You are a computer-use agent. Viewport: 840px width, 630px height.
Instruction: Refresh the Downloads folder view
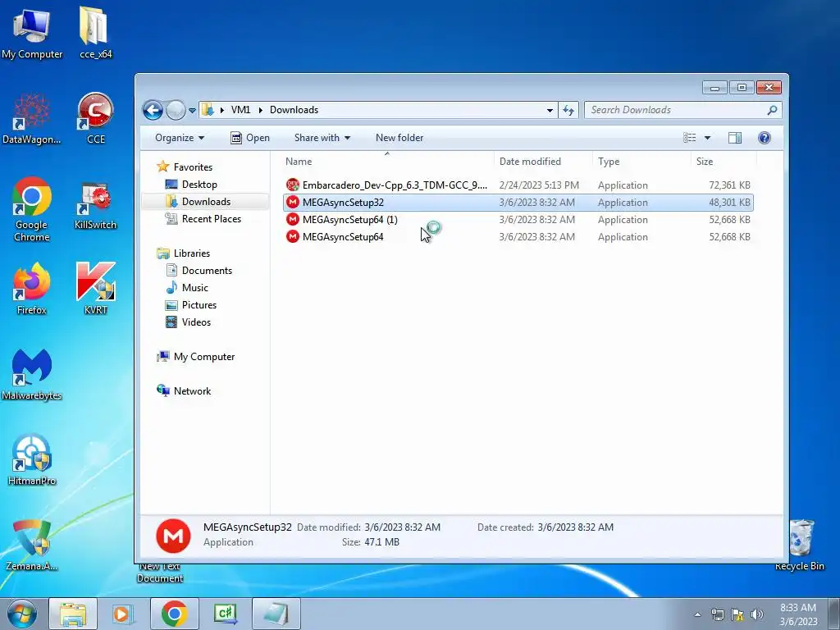[568, 111]
